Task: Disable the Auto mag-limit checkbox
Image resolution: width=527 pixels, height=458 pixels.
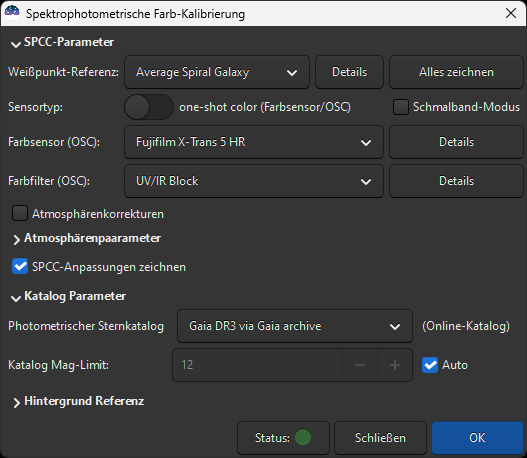Action: [x=430, y=365]
